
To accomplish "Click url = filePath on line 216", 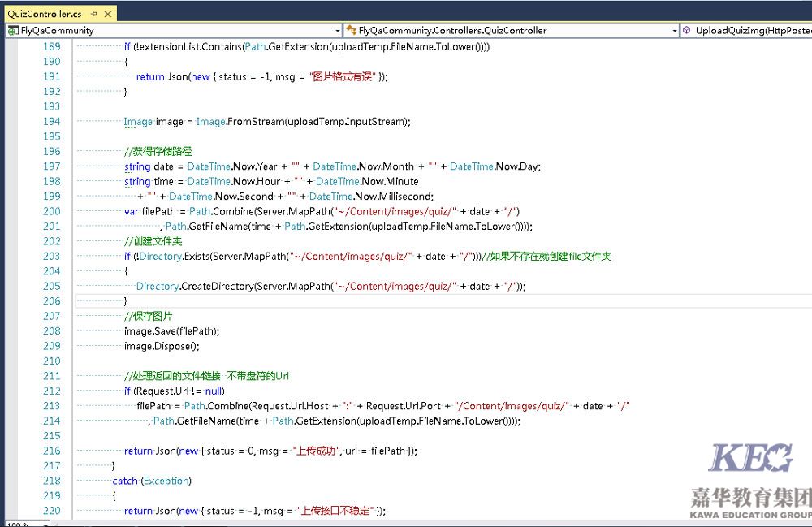I will click(375, 451).
